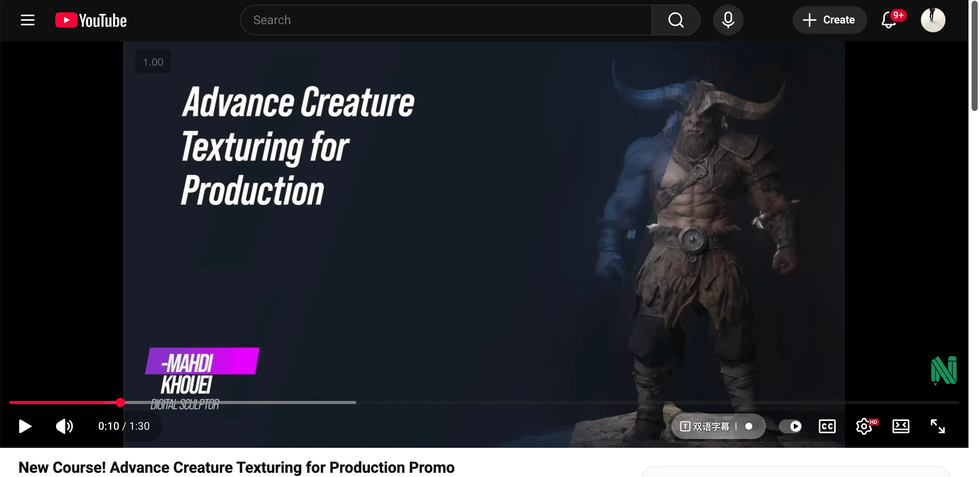This screenshot has height=477, width=980.
Task: Mute the video volume
Action: [x=64, y=426]
